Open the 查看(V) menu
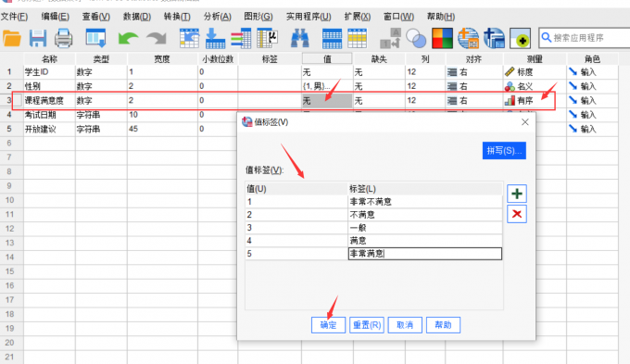This screenshot has width=630, height=364. pos(96,17)
